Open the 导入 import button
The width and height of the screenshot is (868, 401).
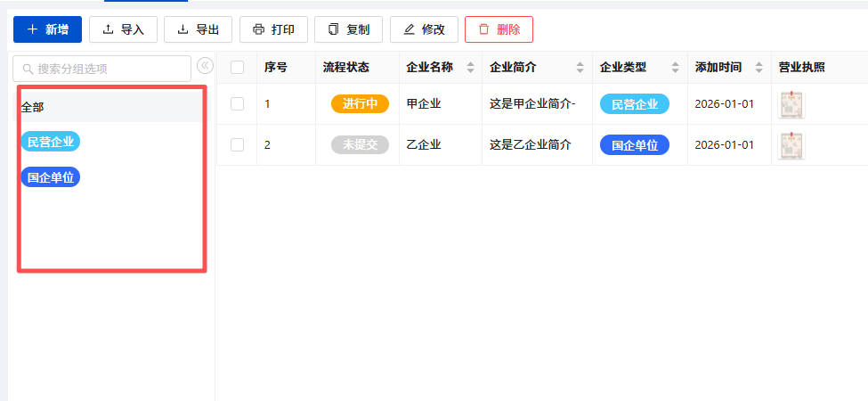point(124,29)
